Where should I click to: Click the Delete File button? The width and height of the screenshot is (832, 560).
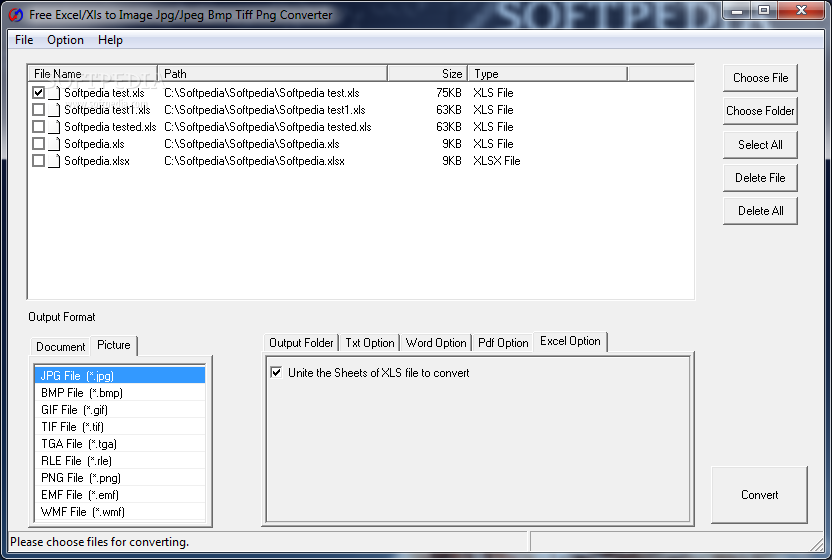pyautogui.click(x=760, y=178)
